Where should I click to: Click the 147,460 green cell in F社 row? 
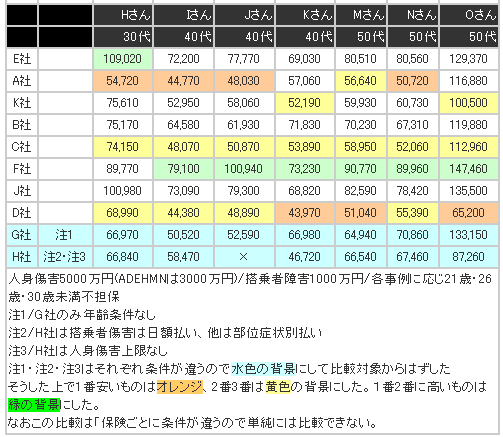tap(469, 169)
